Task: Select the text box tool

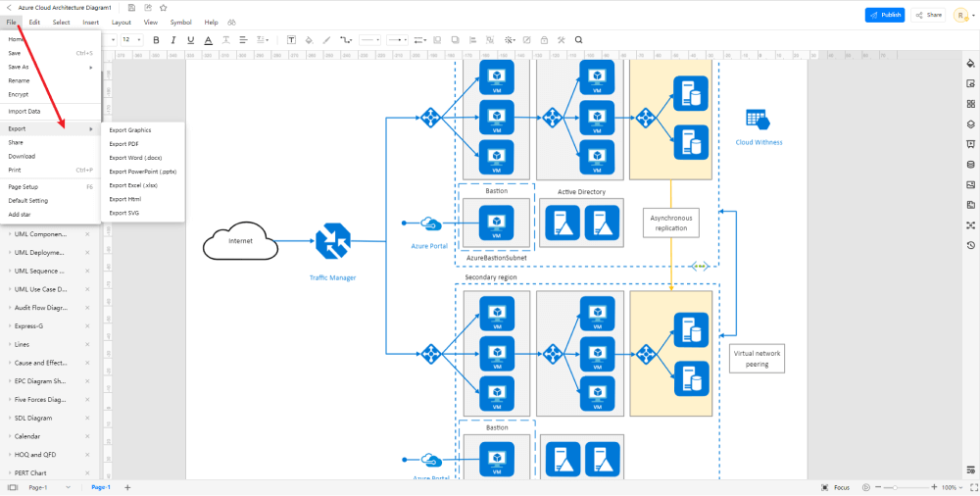Action: [291, 40]
